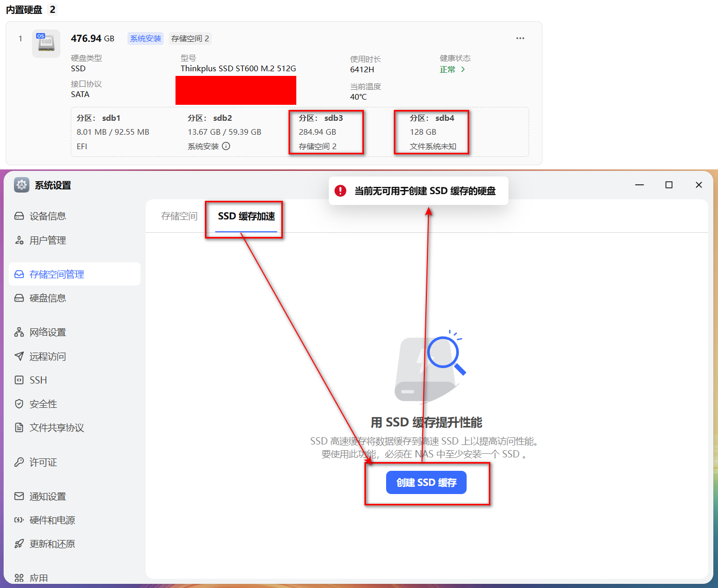Expand 健康状态 details via the green chevron

click(463, 69)
